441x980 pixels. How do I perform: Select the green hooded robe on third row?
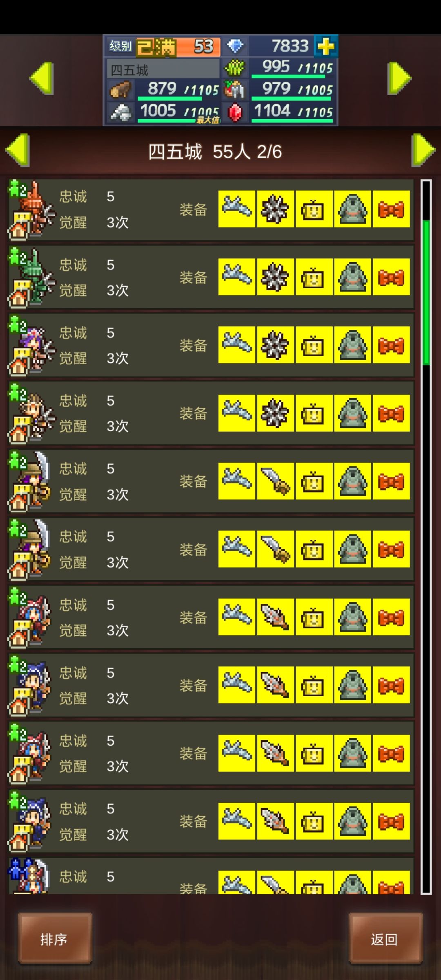tap(352, 345)
